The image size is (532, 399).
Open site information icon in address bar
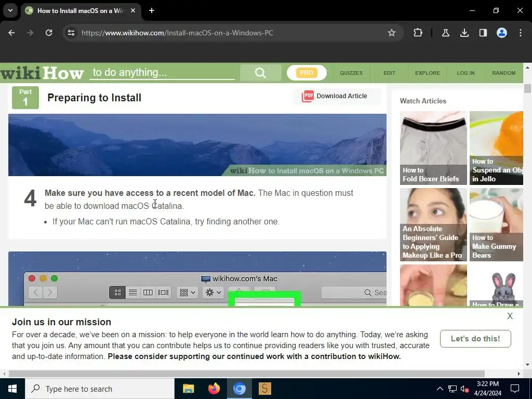(x=71, y=33)
